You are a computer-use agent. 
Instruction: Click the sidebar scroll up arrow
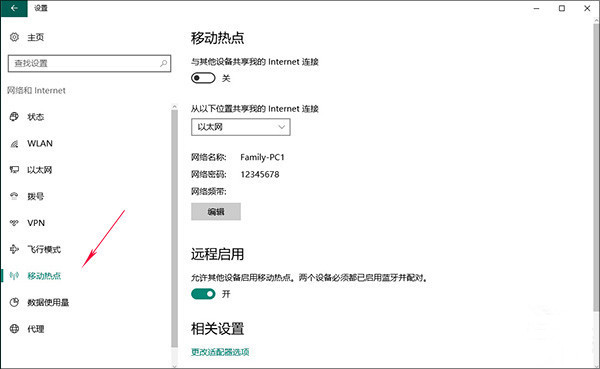pyautogui.click(x=174, y=106)
